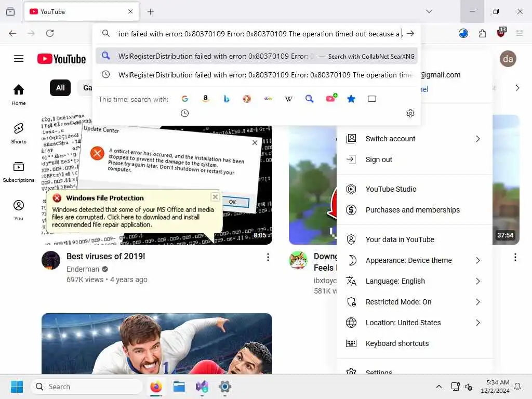Open the Enderman channel link
This screenshot has width=532, height=399.
click(x=83, y=269)
